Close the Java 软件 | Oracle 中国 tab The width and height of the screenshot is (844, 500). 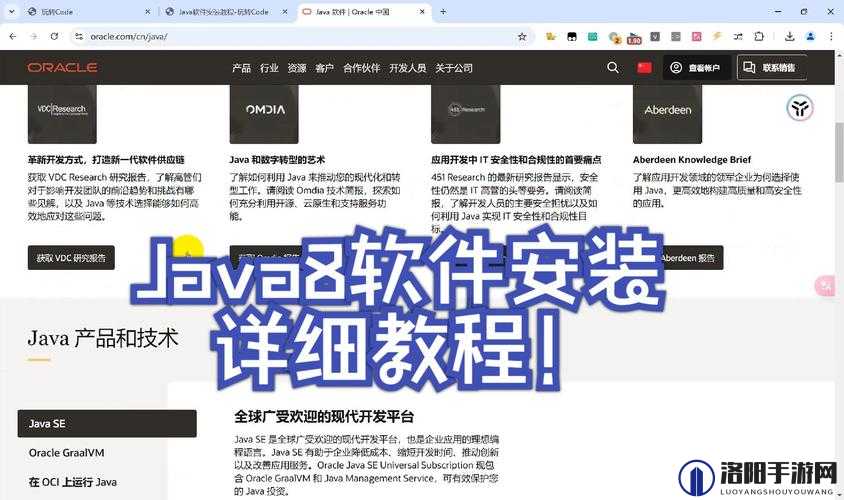pos(422,11)
